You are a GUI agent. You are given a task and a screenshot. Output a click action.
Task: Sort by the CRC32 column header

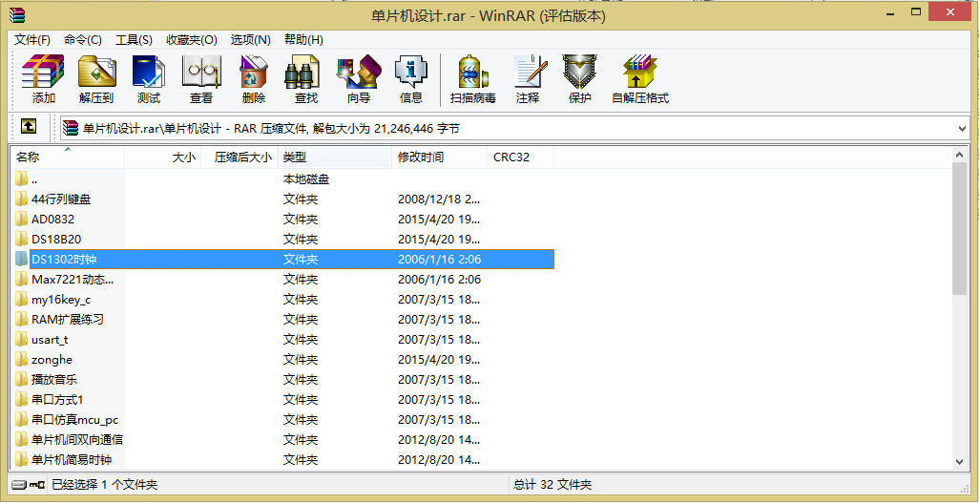[x=521, y=157]
